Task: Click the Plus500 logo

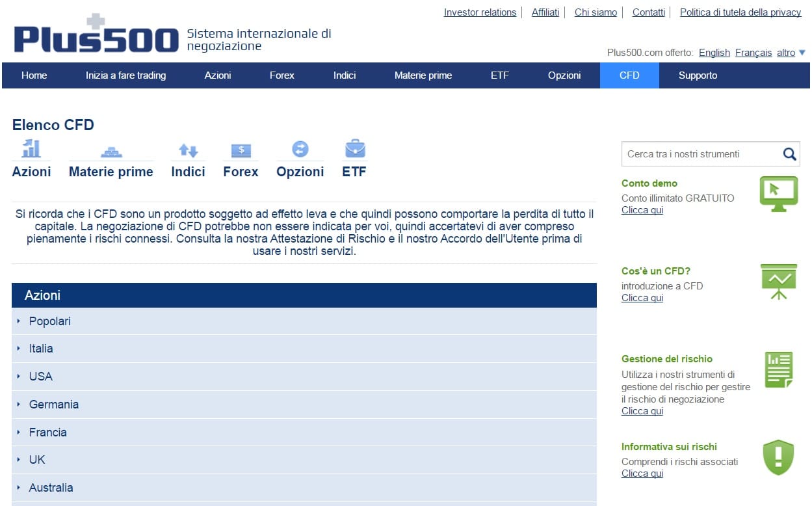Action: [x=96, y=34]
